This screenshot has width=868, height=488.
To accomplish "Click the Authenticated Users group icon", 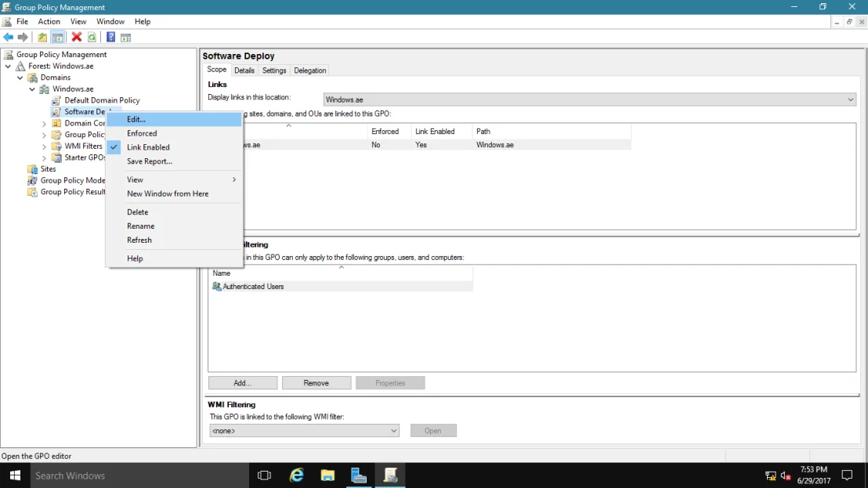I will pyautogui.click(x=216, y=286).
